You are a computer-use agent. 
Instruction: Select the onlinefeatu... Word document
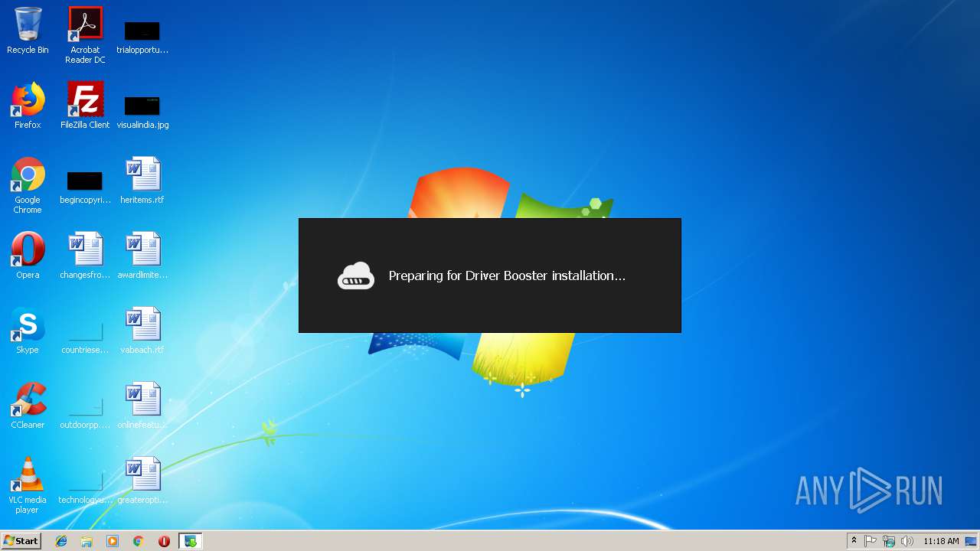(x=142, y=406)
